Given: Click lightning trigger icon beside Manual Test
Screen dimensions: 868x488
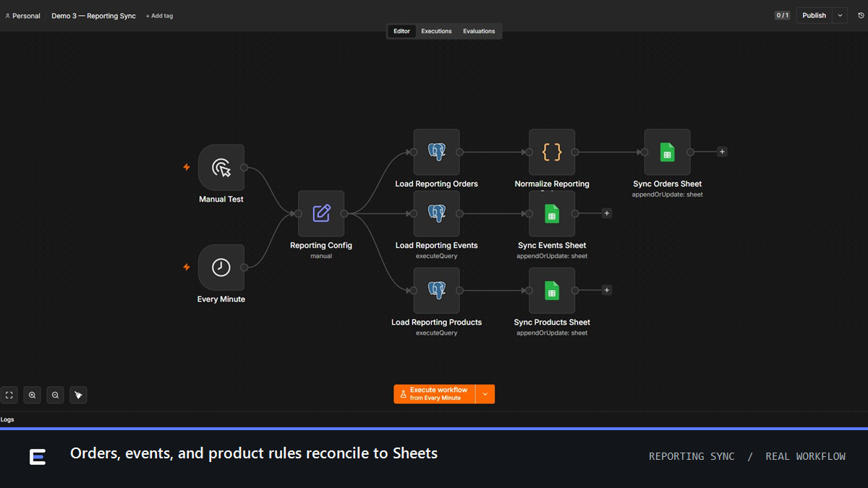Looking at the screenshot, I should (186, 167).
